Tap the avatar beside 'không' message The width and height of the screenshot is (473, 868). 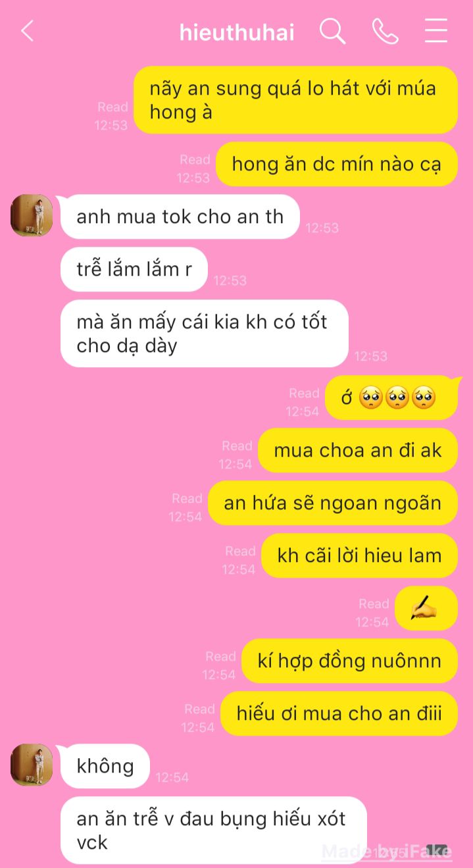coord(32,765)
